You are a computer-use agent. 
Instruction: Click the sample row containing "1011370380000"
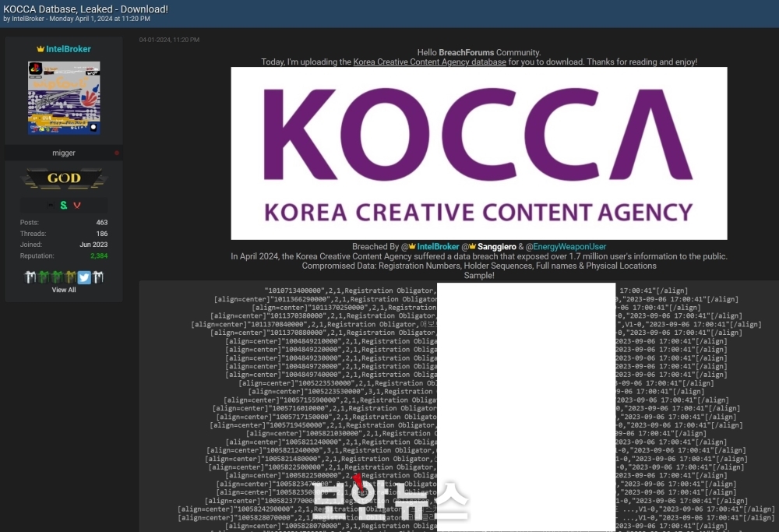click(476, 316)
